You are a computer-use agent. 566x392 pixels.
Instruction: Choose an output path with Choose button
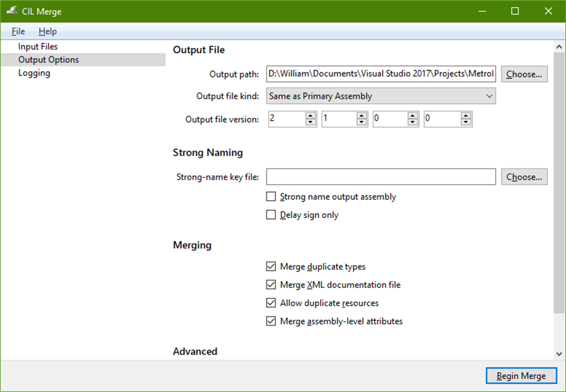pyautogui.click(x=524, y=74)
